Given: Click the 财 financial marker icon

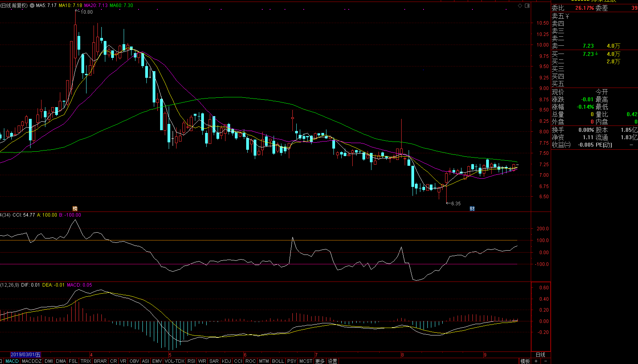Looking at the screenshot, I should pos(472,209).
